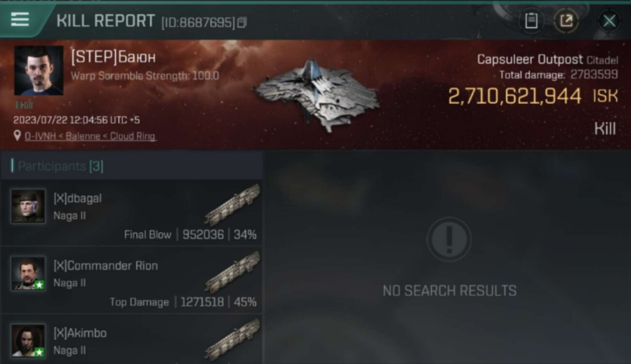Open the Commander Rion participant portrait

click(28, 273)
